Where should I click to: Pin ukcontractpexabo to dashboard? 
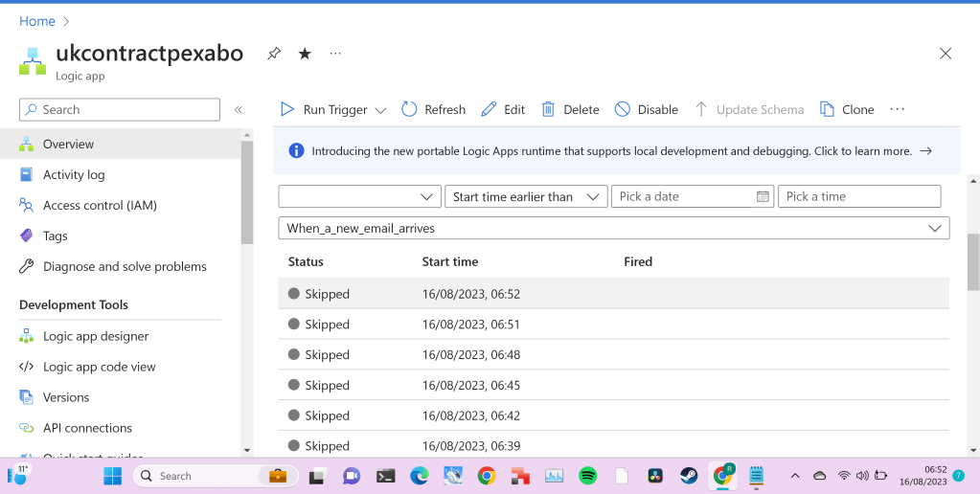(274, 54)
